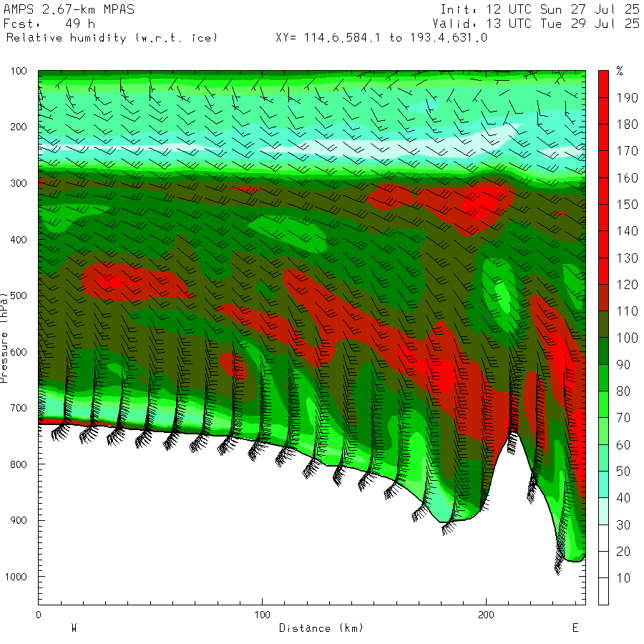Click the 30 colorbar value label
The image size is (644, 644).
(x=623, y=525)
